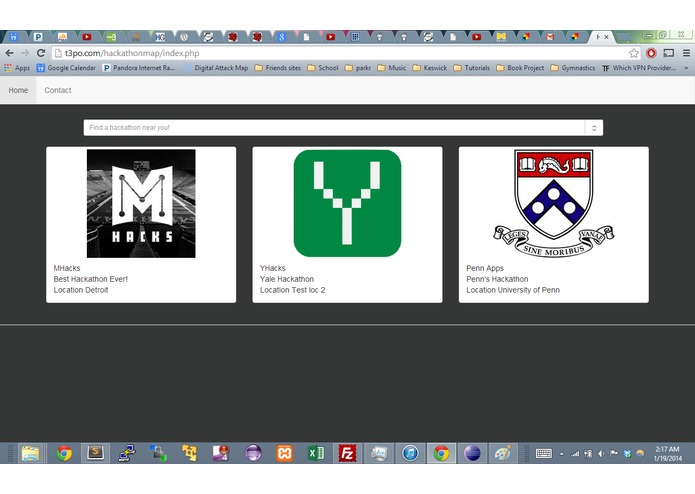
Task: Open the Which VPN Provider bookmark
Action: pos(639,68)
